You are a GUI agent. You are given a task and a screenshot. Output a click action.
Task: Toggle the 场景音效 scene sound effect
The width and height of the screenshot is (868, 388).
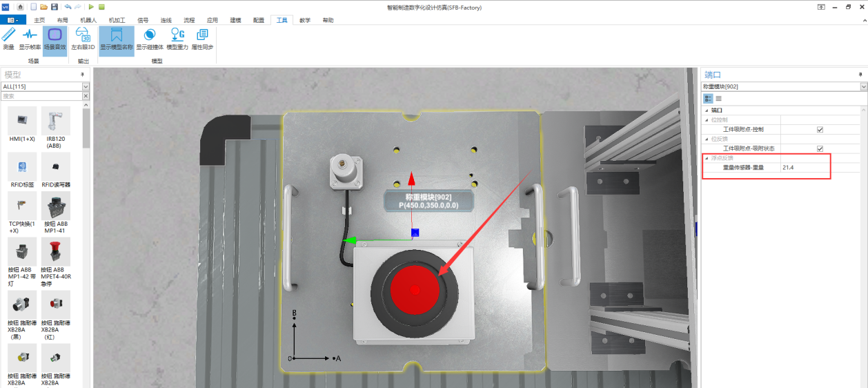[55, 39]
